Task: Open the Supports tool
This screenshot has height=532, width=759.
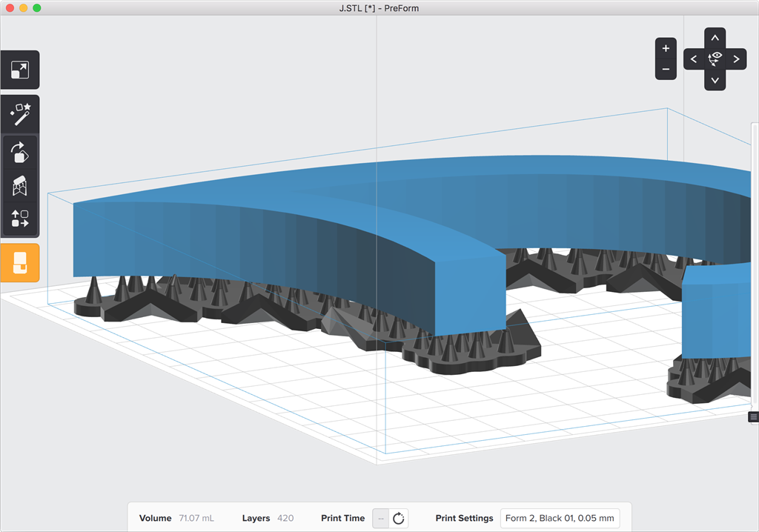Action: pos(19,186)
